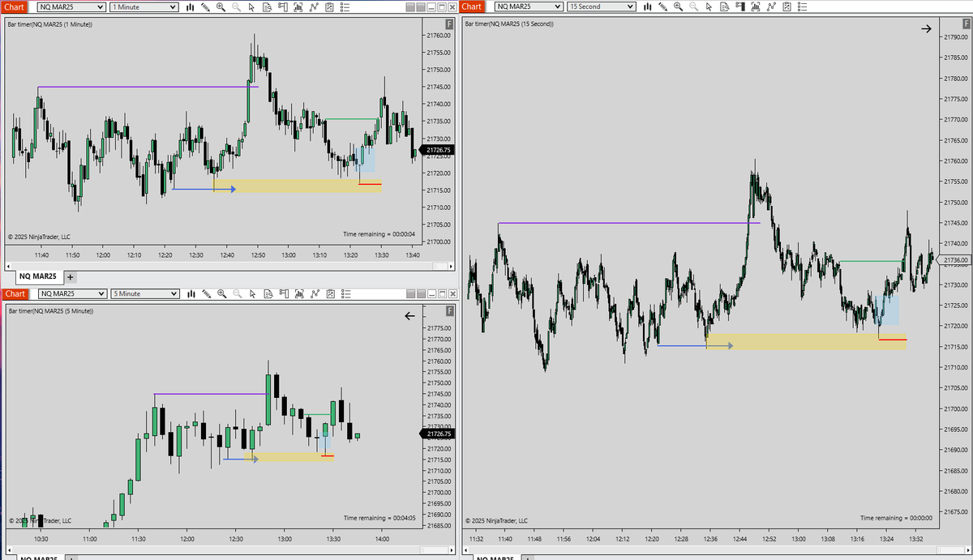The width and height of the screenshot is (973, 560).
Task: Click the + button to add a new chart tab
Action: [71, 276]
